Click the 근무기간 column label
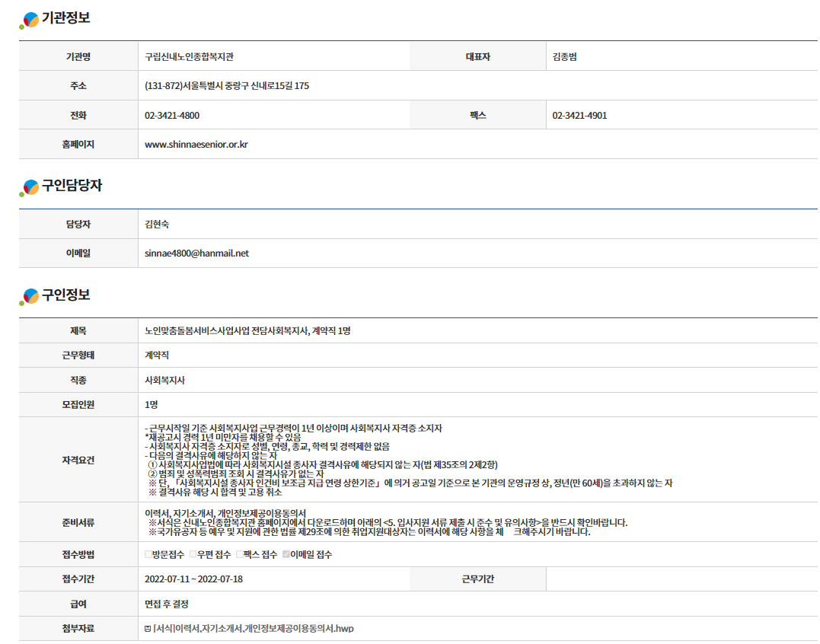The height and width of the screenshot is (644, 820). [478, 579]
